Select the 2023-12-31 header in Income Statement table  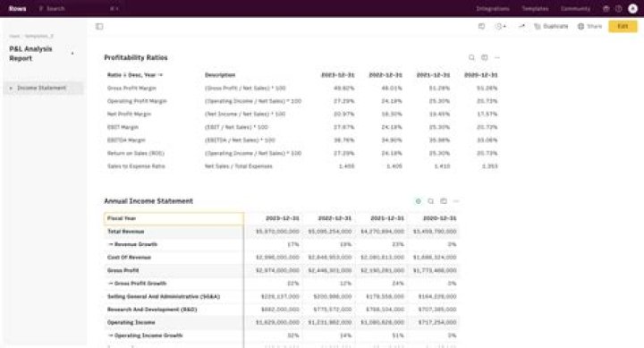tap(282, 218)
